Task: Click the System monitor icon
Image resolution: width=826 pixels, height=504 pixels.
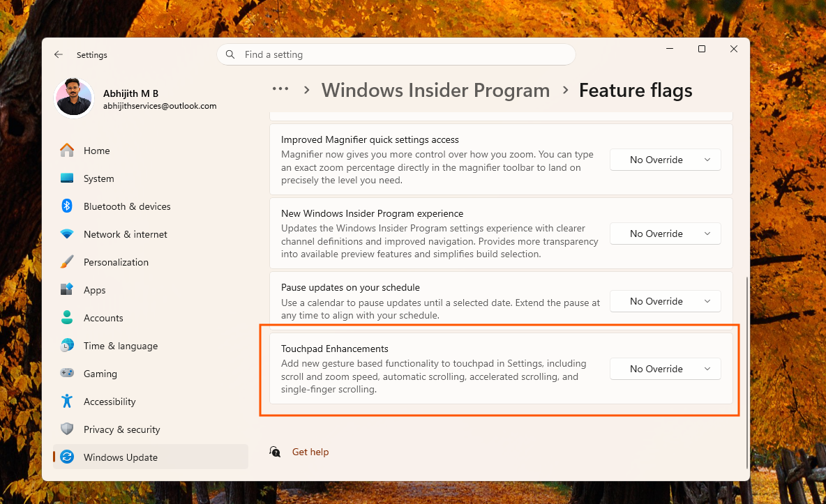Action: click(67, 178)
